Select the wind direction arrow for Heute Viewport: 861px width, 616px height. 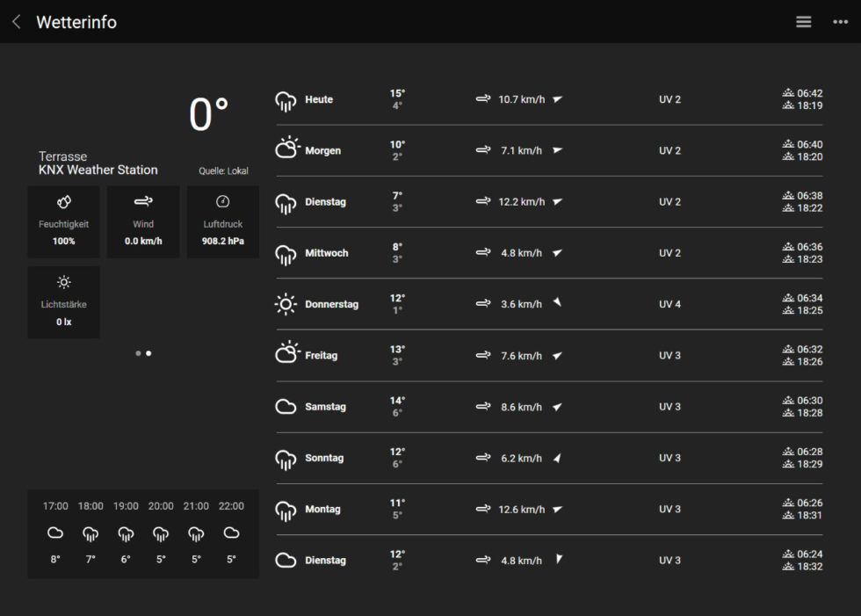[x=557, y=99]
